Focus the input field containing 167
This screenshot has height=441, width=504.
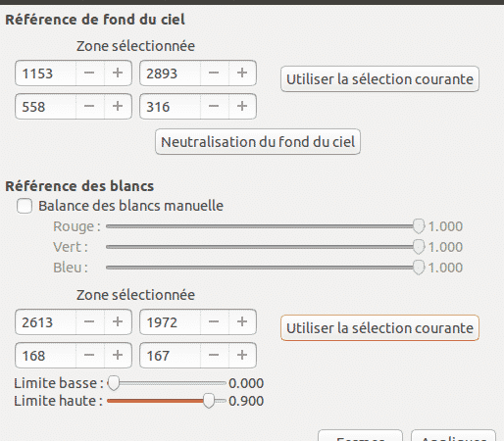click(x=171, y=356)
